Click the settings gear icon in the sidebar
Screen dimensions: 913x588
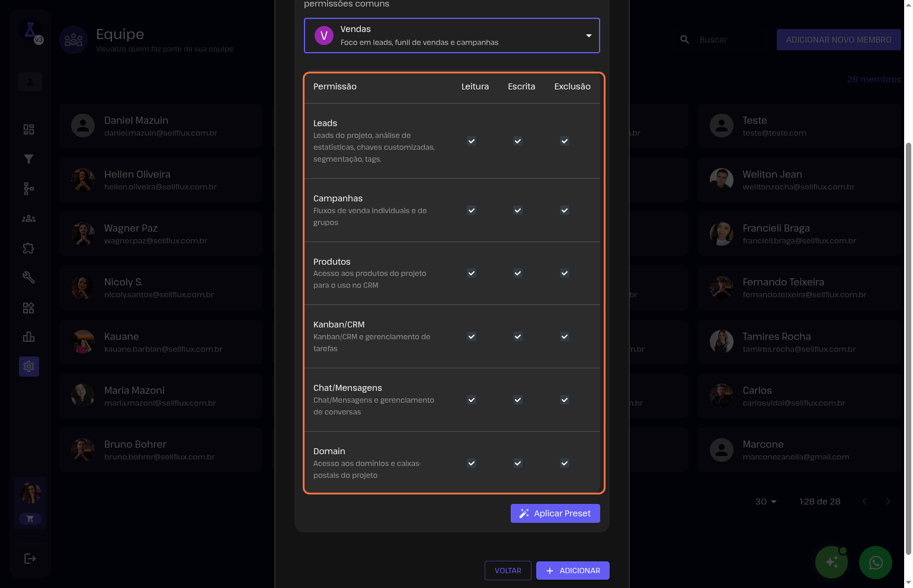pyautogui.click(x=28, y=367)
